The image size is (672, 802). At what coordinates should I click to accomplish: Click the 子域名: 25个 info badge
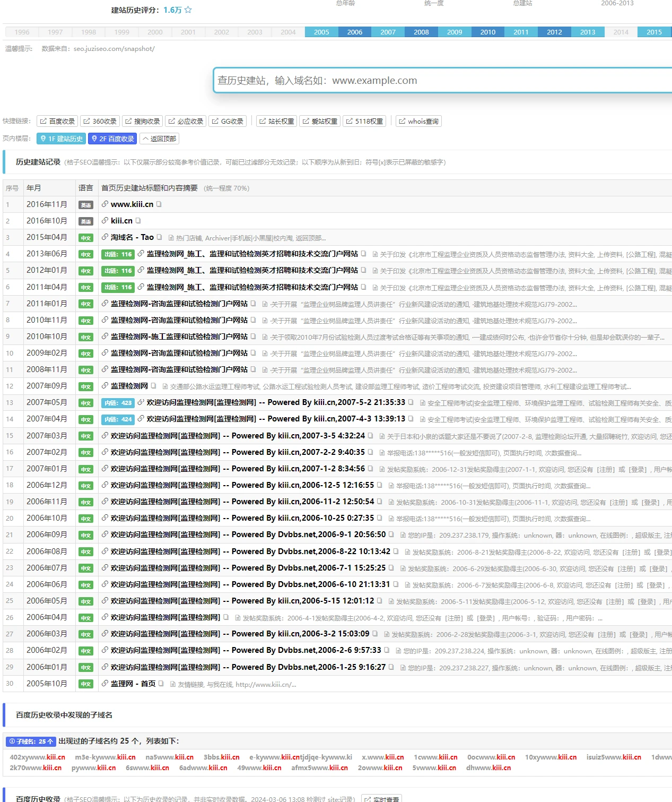[31, 741]
